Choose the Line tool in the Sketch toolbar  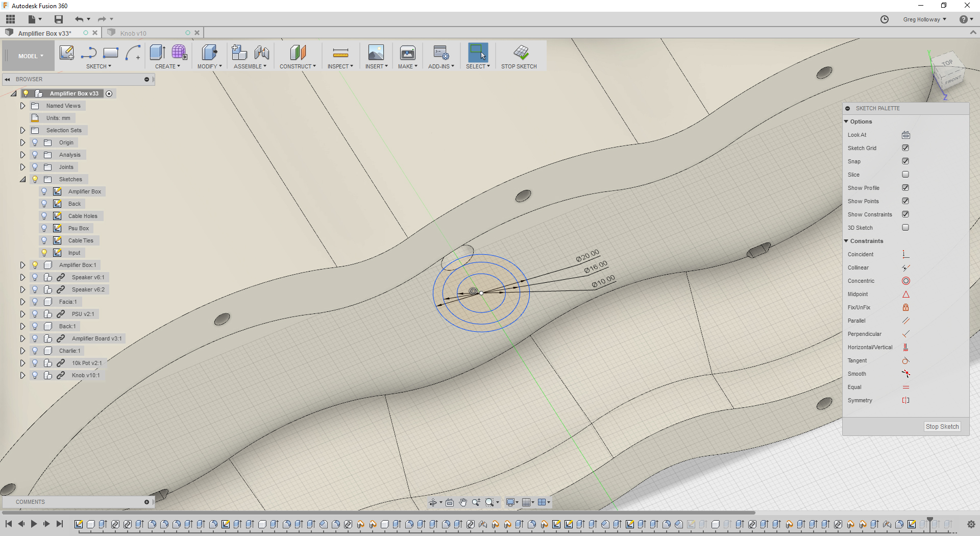click(89, 53)
